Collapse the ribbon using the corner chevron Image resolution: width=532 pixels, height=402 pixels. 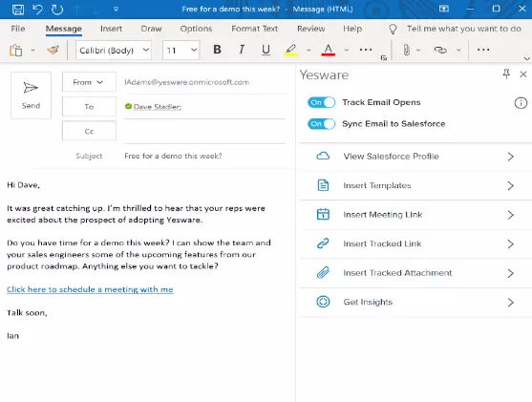coord(526,58)
